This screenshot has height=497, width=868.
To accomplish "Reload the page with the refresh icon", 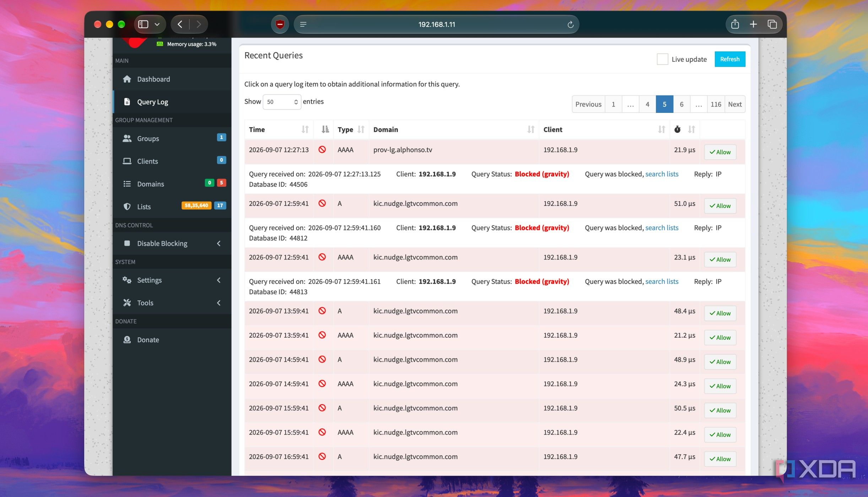I will pos(570,24).
